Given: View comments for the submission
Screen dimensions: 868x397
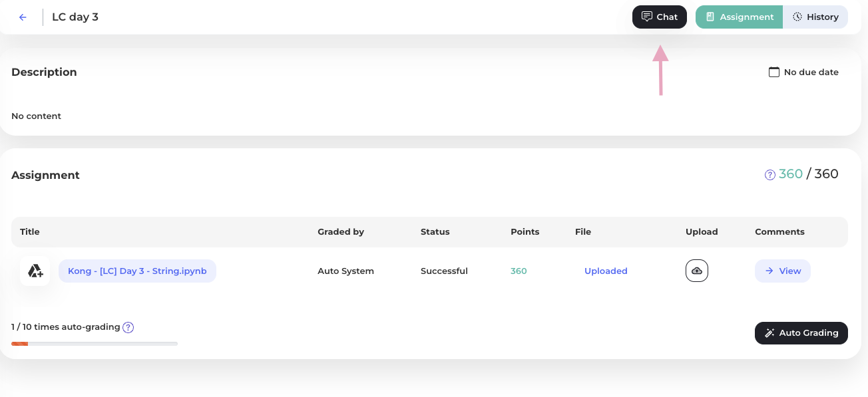Looking at the screenshot, I should point(783,271).
